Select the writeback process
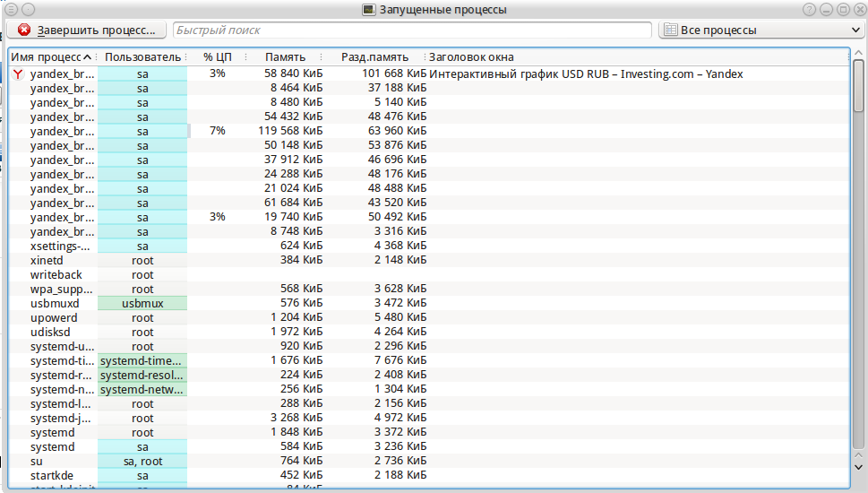Screen dimensions: 868x493 point(429,275)
